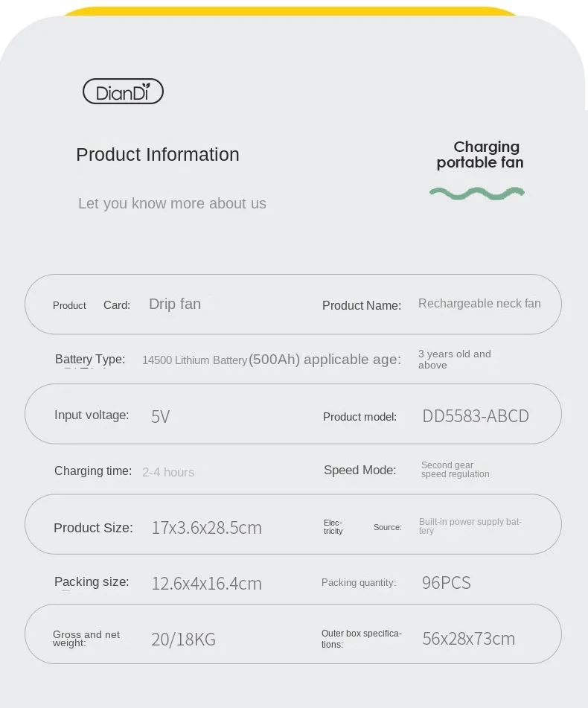Click the DD5583-ABCD product model
The image size is (588, 708).
(x=476, y=416)
